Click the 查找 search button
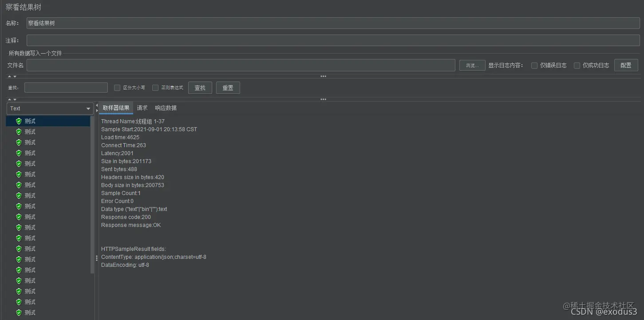The width and height of the screenshot is (644, 320). point(200,88)
